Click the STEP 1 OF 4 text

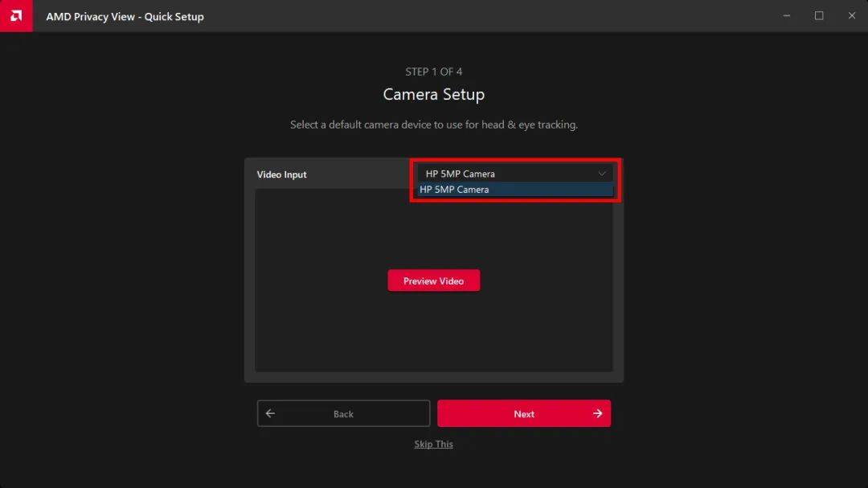(x=433, y=72)
